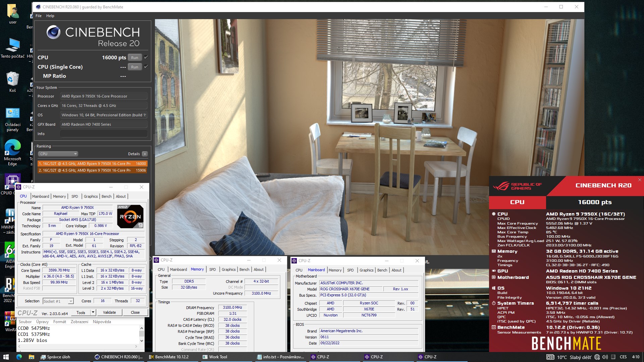Click the CPU-Z Close button
Screen dimensions: 644x362
coord(135,312)
